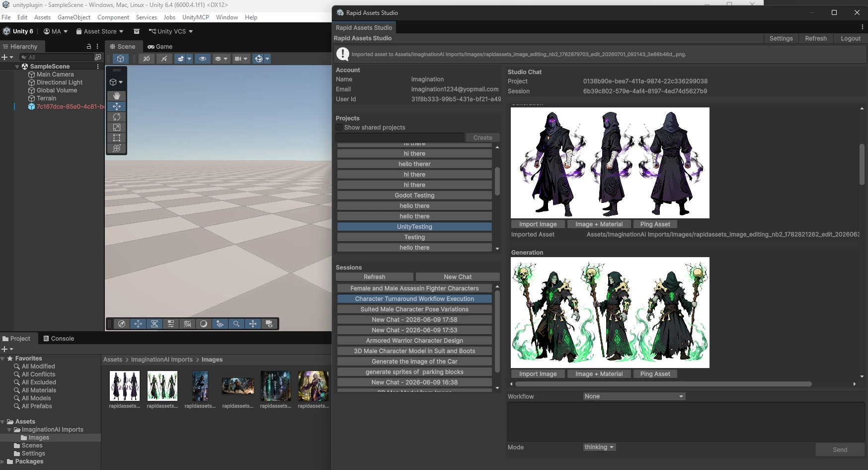Image resolution: width=868 pixels, height=470 pixels.
Task: Click the green necromancer generation image
Action: [x=610, y=312]
